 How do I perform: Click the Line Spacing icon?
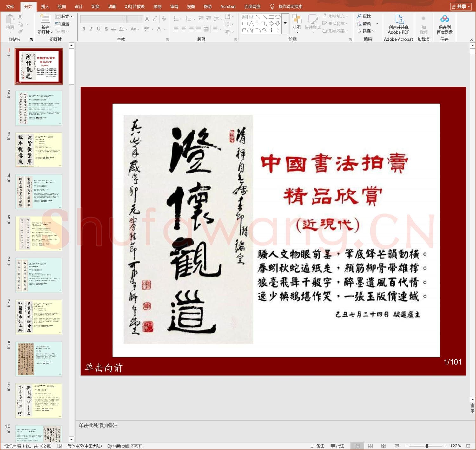pos(216,19)
